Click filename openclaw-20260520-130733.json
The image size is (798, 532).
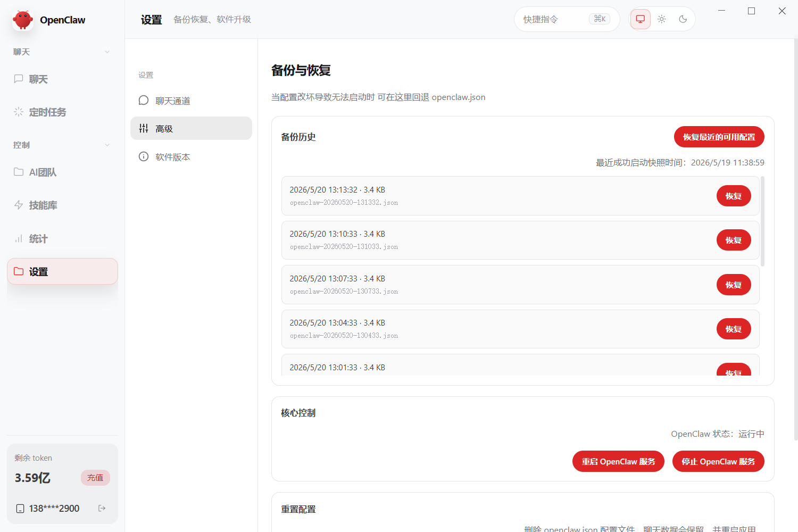point(344,292)
